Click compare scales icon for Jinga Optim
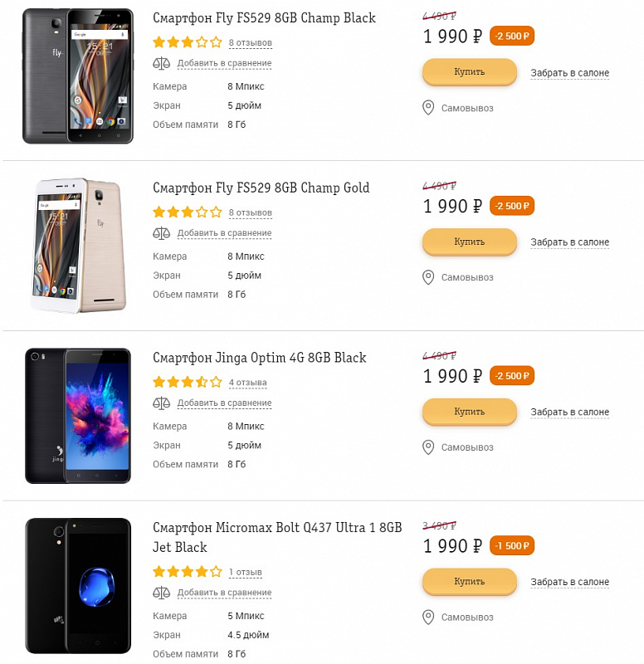 tap(161, 403)
